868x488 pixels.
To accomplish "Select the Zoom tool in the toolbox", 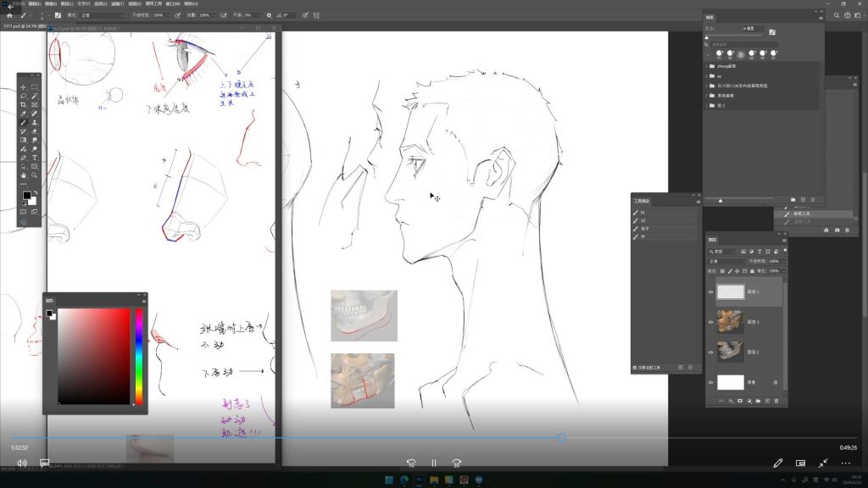I will pyautogui.click(x=34, y=175).
